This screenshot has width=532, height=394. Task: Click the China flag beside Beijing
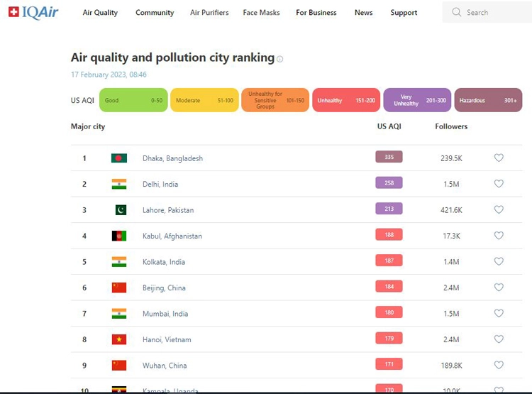tap(119, 288)
